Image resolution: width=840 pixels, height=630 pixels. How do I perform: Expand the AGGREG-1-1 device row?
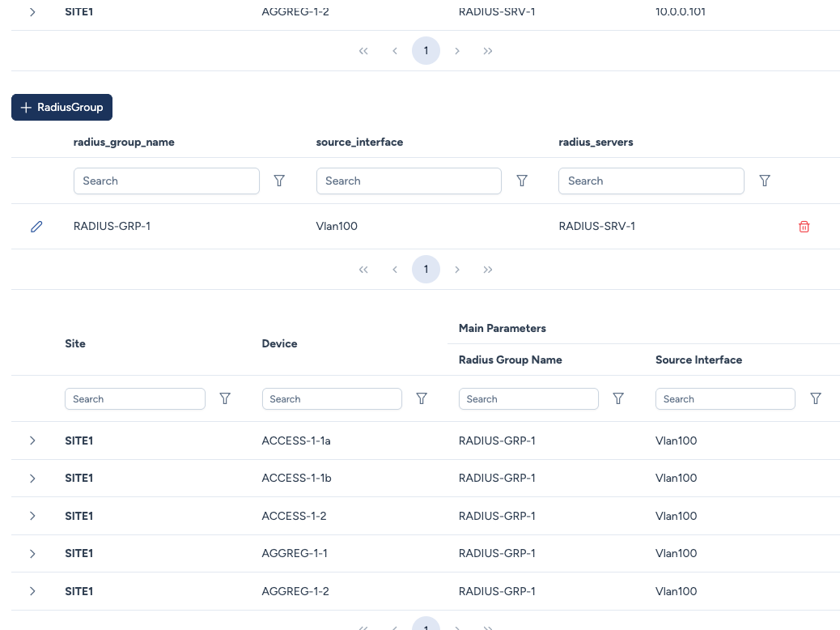[32, 554]
